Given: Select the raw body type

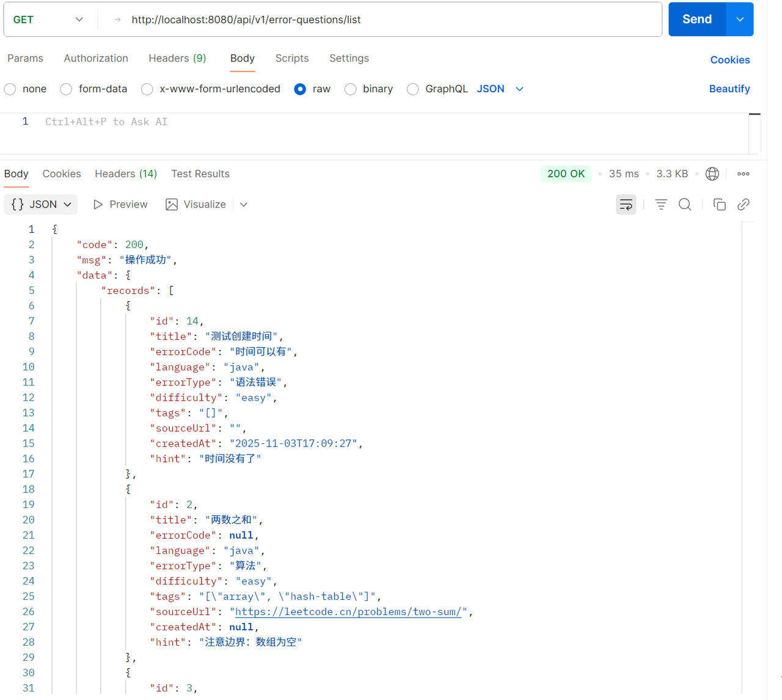Looking at the screenshot, I should click(x=300, y=89).
